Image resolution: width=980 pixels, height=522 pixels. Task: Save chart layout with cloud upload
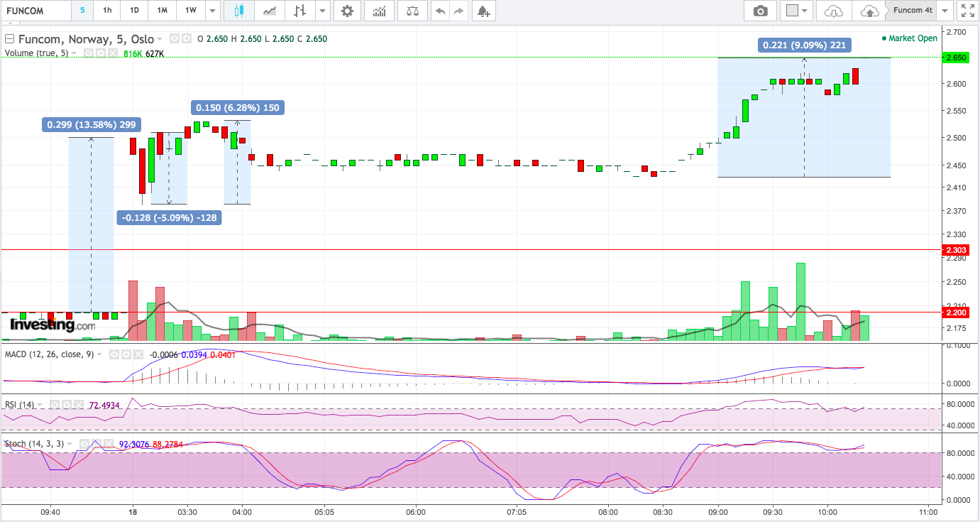[x=869, y=11]
